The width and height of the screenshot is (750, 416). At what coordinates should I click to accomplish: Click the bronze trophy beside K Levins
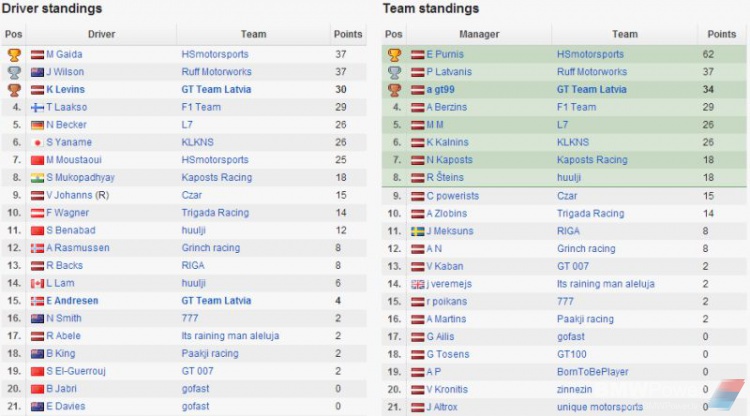pos(14,90)
